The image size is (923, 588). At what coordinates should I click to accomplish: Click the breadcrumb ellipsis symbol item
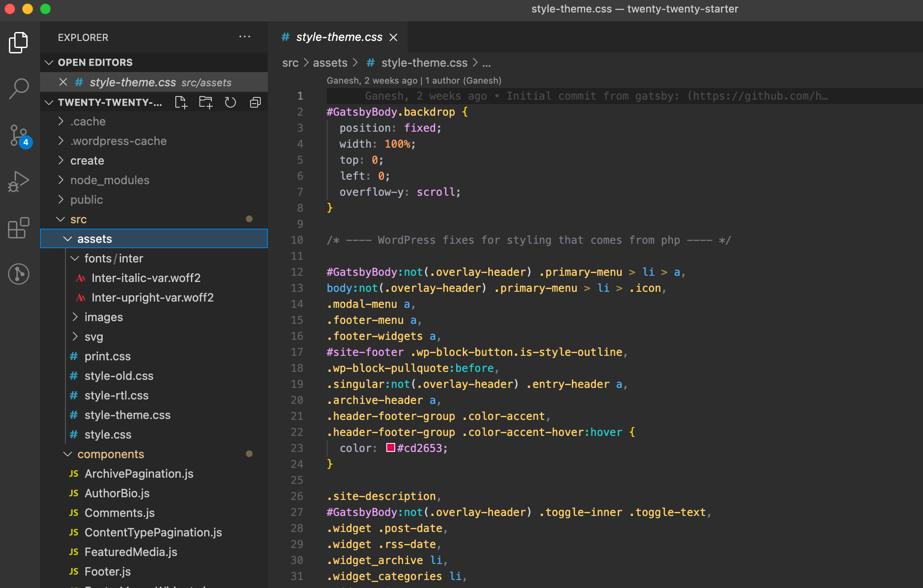tap(486, 63)
